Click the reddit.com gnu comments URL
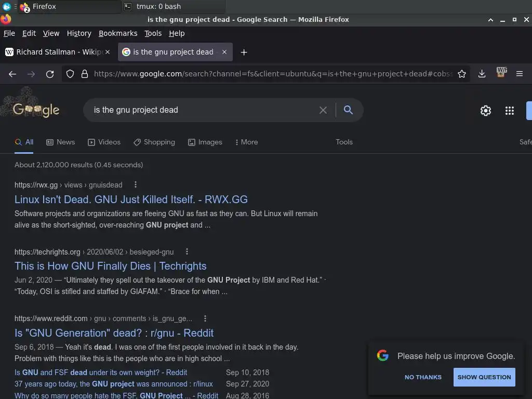This screenshot has height=399, width=532. click(103, 318)
